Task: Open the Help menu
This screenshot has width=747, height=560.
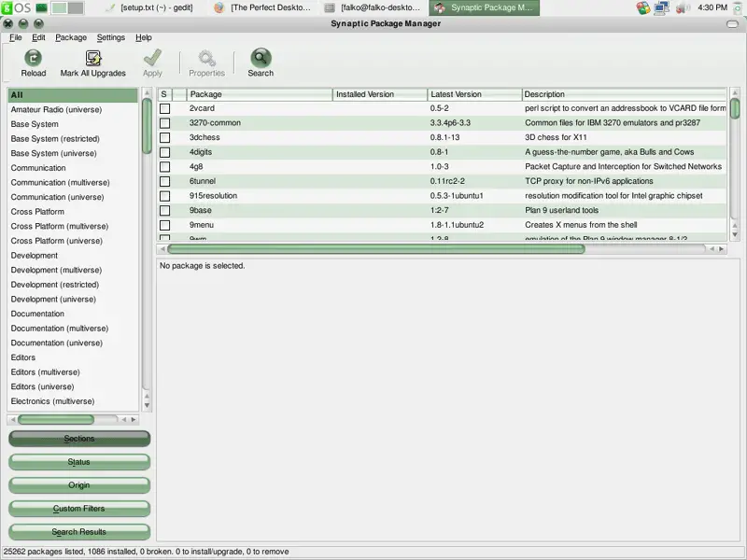Action: 144,37
